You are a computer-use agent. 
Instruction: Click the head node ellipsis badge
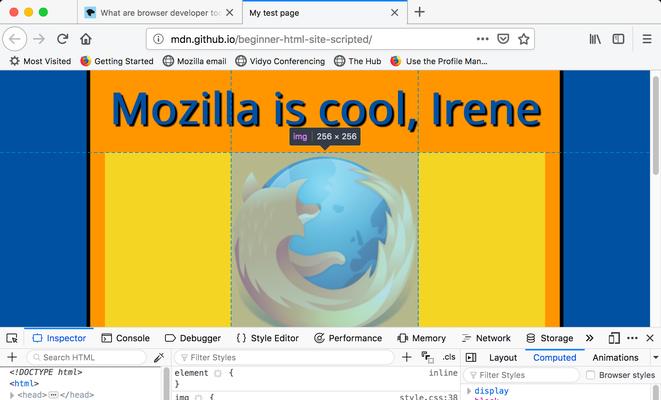(x=54, y=395)
